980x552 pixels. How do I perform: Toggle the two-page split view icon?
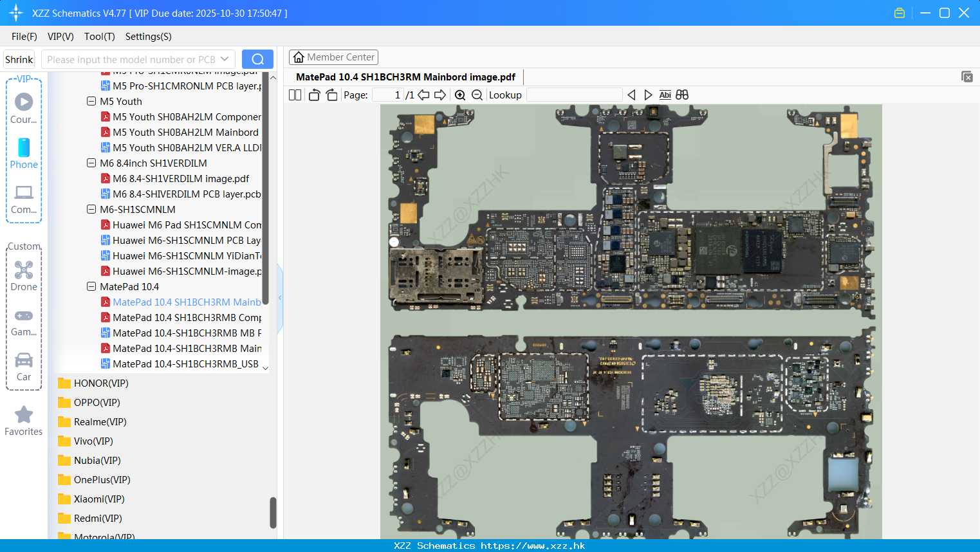[295, 95]
